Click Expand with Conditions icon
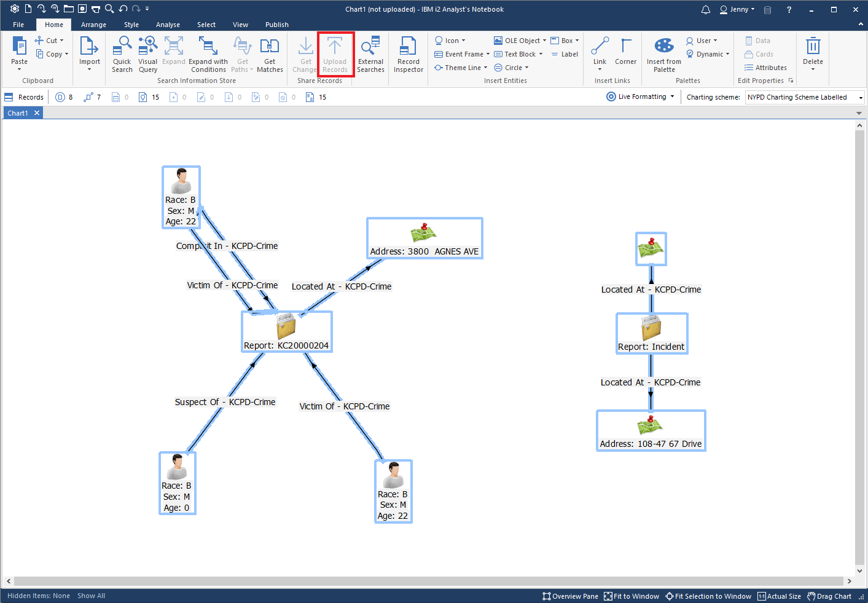The width and height of the screenshot is (868, 603). [x=208, y=47]
